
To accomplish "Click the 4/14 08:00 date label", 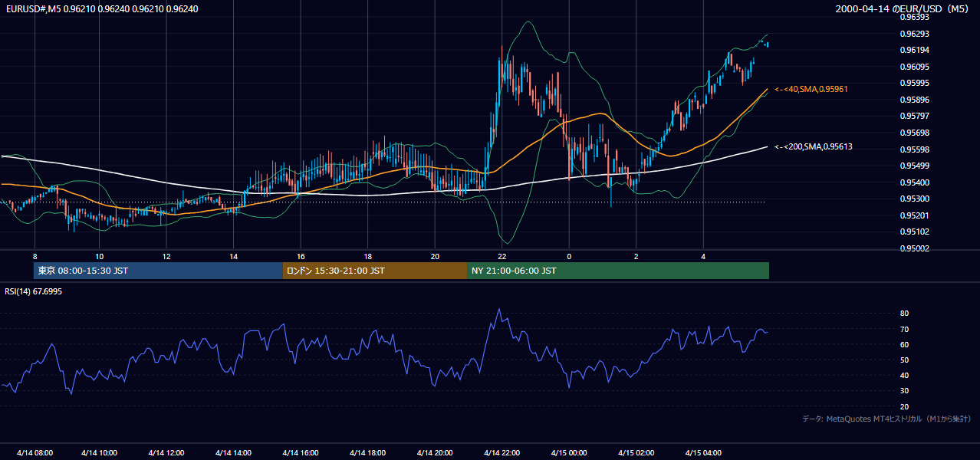I will (35, 453).
